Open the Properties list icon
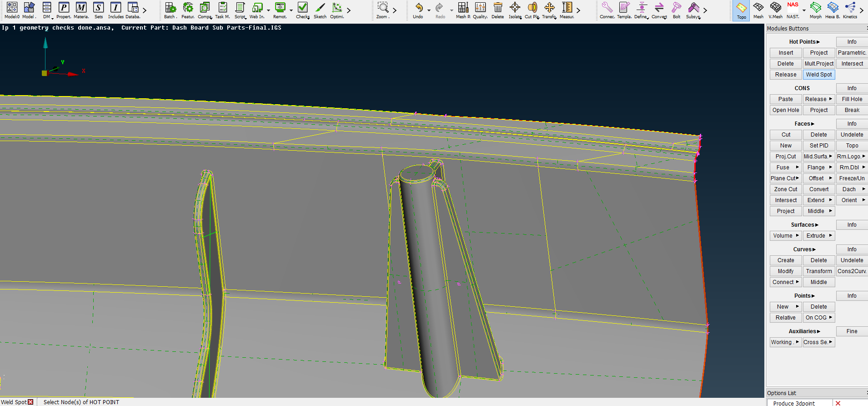Viewport: 868px width, 406px height. click(64, 10)
